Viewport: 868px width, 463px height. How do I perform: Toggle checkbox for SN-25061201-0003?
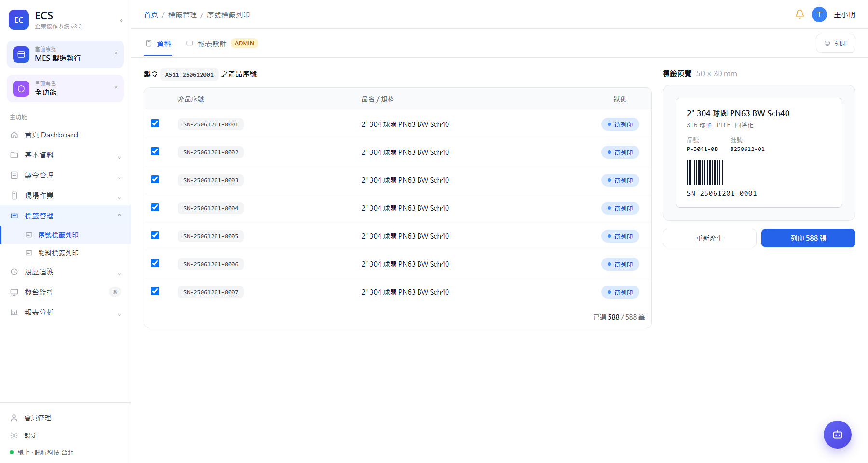click(x=155, y=179)
